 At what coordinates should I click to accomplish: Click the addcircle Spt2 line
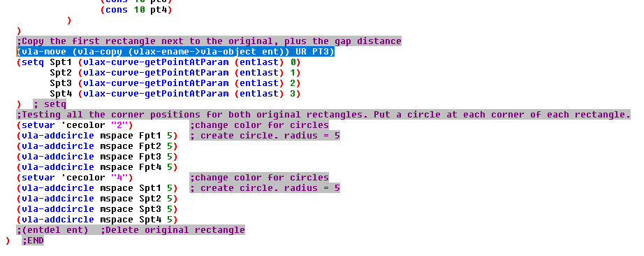(x=97, y=199)
